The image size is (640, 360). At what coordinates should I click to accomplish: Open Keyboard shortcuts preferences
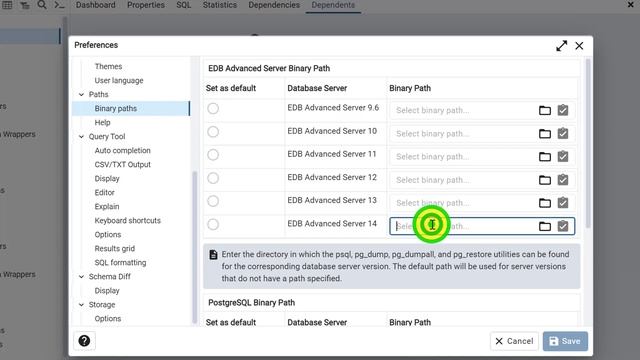(127, 220)
